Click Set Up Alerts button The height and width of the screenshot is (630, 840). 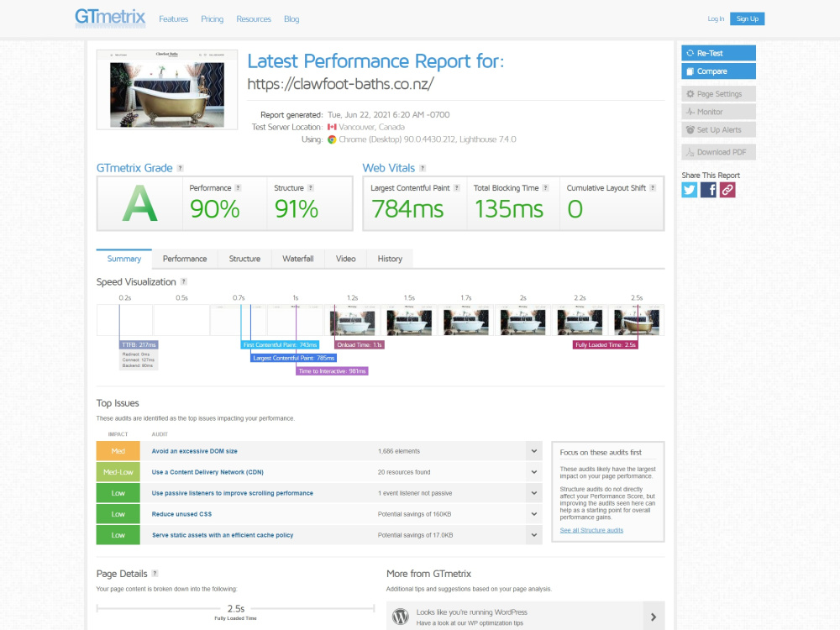pyautogui.click(x=718, y=129)
